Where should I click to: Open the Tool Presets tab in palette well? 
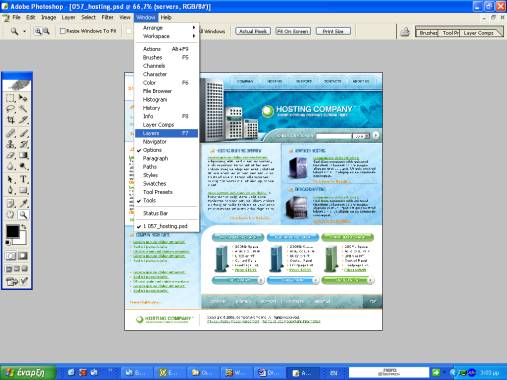pyautogui.click(x=450, y=33)
